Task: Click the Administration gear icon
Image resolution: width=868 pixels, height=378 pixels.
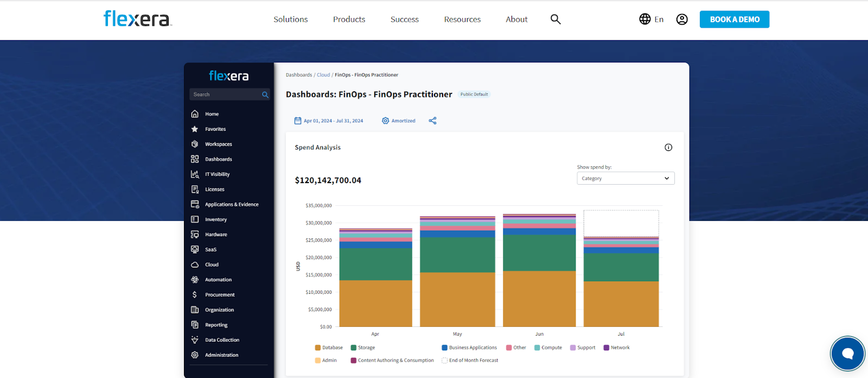Action: 195,355
